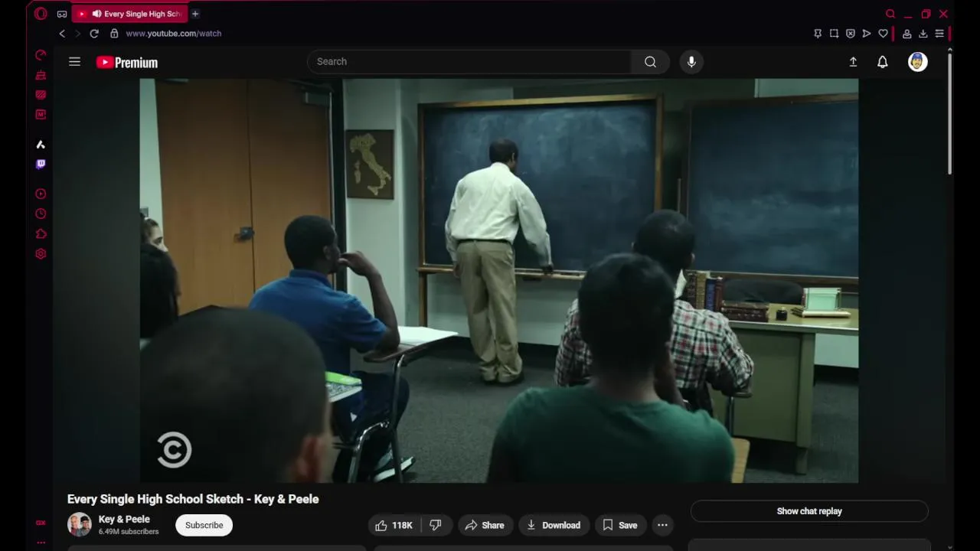Click the site security padlock icon
The height and width of the screenshot is (551, 980).
(114, 34)
